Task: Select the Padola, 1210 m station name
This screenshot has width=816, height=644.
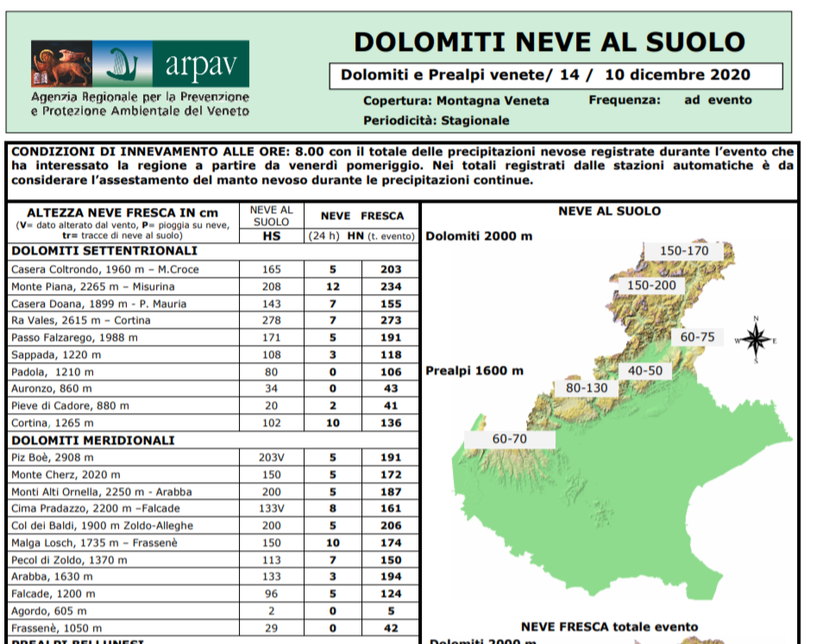Action: point(53,372)
